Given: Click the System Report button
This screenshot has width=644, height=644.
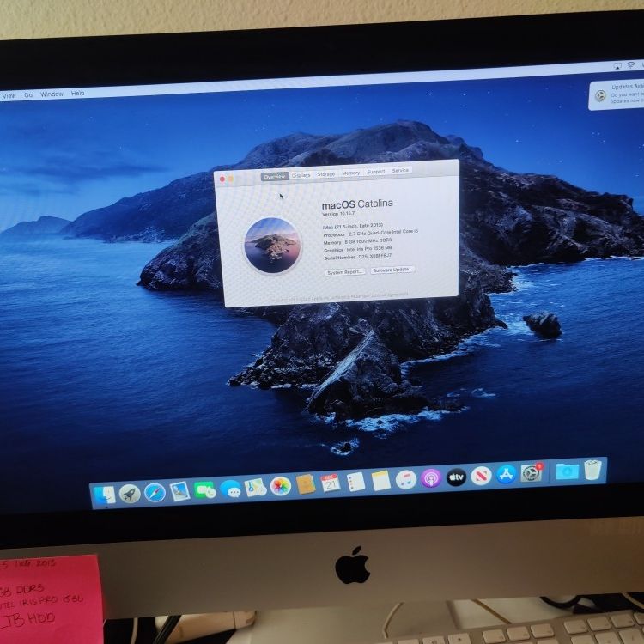Looking at the screenshot, I should point(345,272).
